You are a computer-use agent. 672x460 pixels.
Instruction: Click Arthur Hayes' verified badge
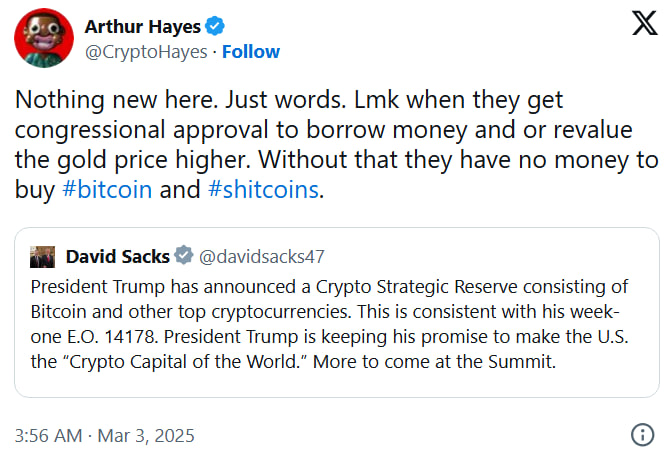[x=216, y=27]
